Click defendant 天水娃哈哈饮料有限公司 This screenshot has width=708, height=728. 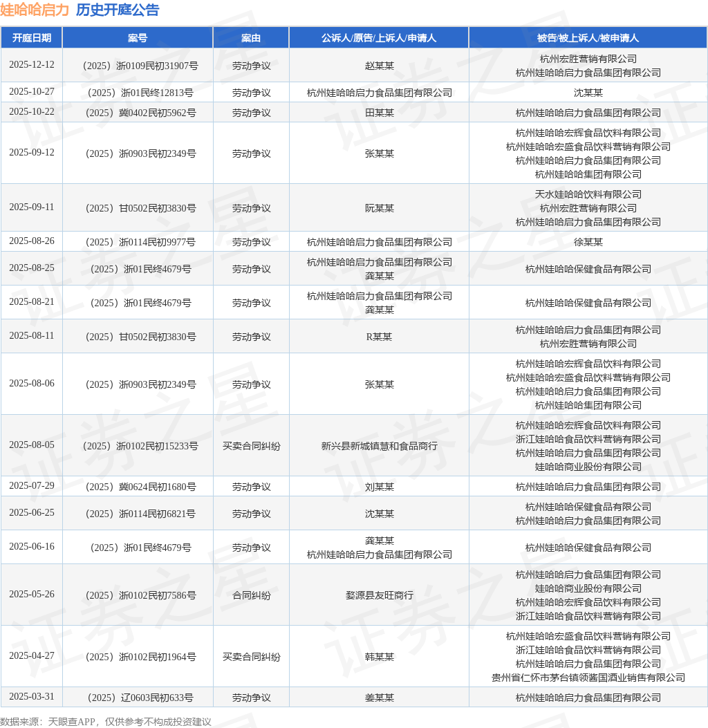[x=588, y=194]
